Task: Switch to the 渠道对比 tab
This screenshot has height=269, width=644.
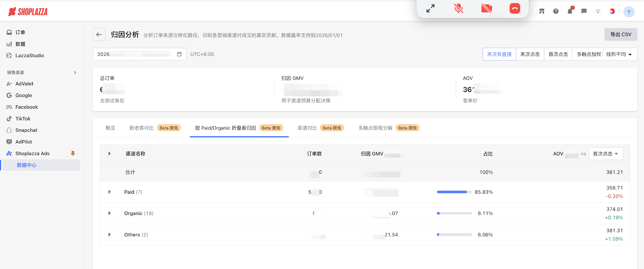Action: point(320,128)
